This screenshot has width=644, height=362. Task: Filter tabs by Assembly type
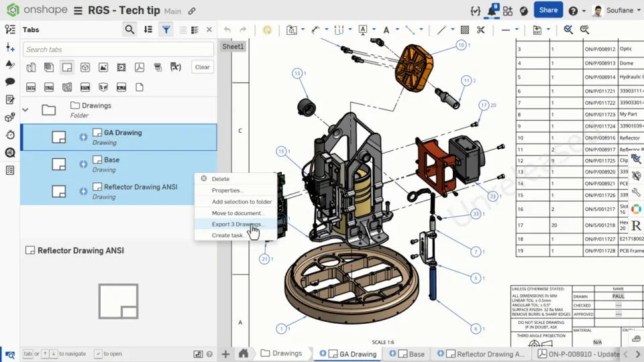click(x=49, y=67)
